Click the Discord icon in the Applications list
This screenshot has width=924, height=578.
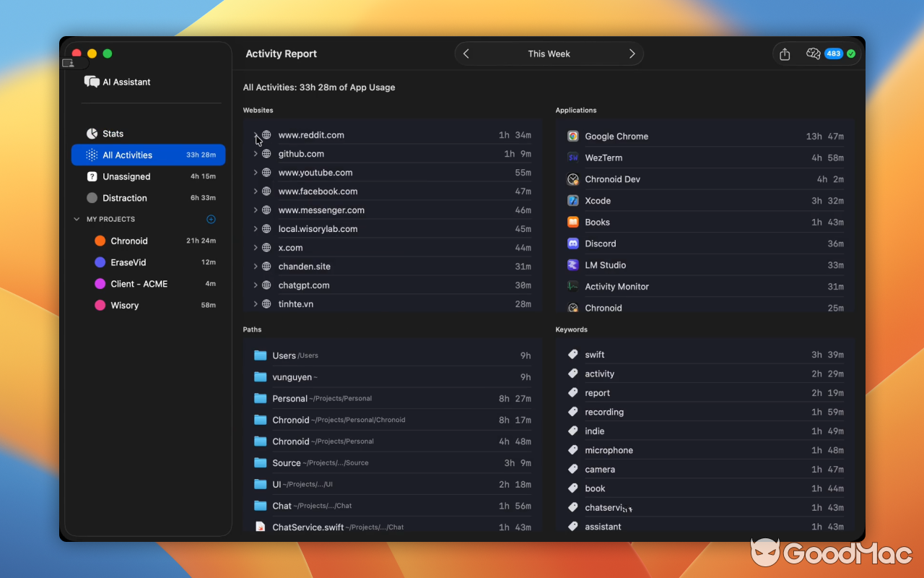572,243
